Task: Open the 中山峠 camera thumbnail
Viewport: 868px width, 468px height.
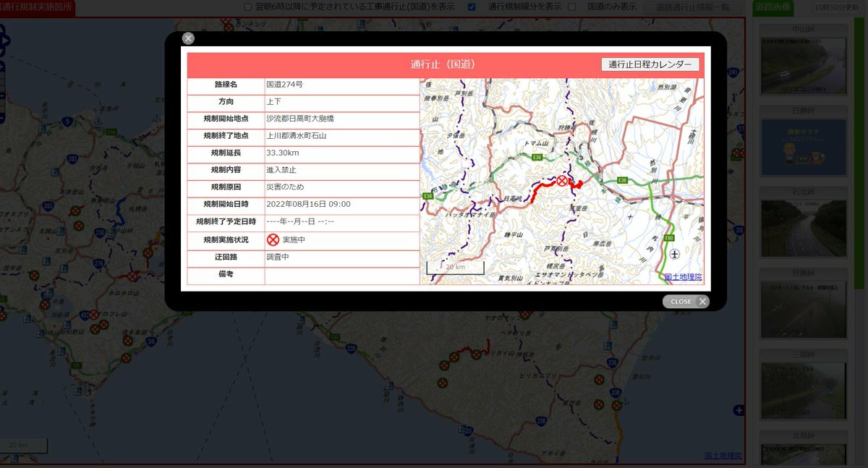Action: (x=803, y=65)
